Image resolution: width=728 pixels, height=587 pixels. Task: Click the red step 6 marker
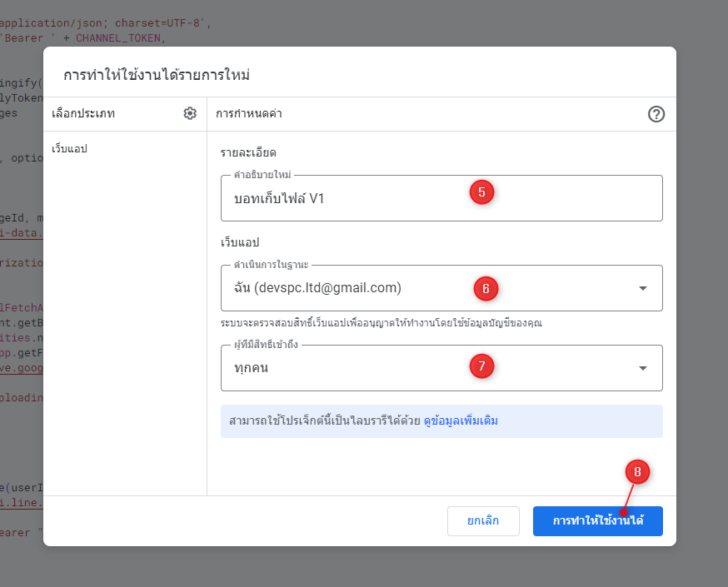pyautogui.click(x=486, y=289)
